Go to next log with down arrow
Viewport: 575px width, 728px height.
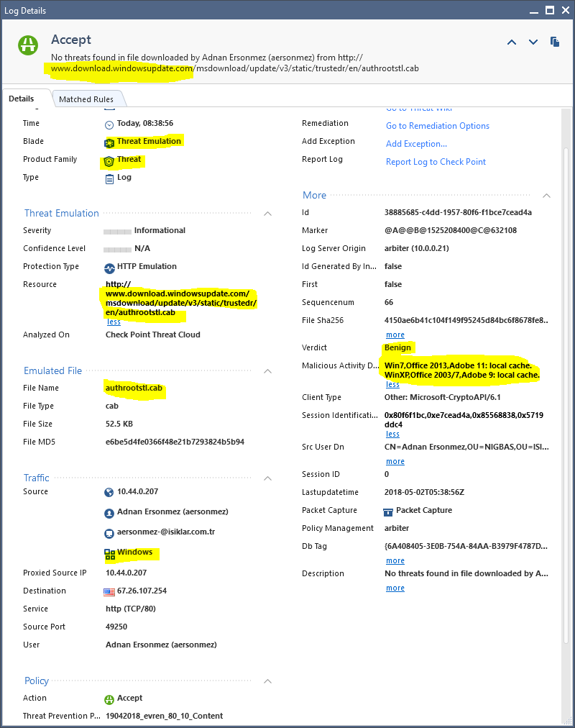[533, 42]
